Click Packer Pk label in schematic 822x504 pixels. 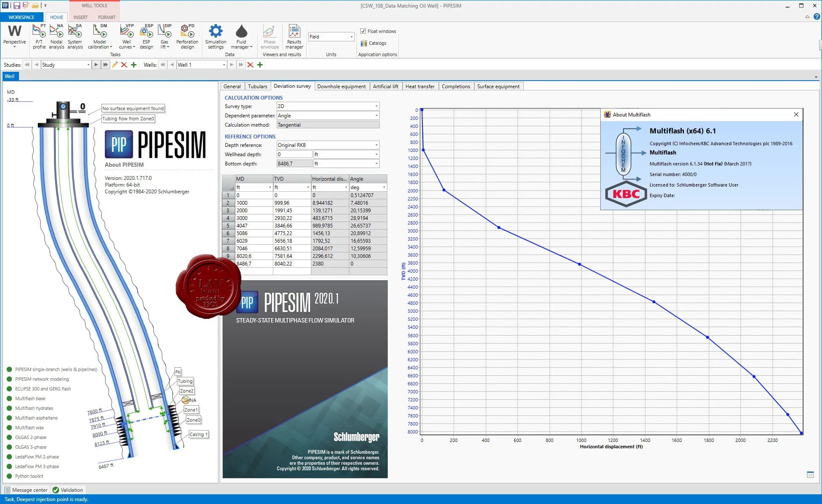[x=178, y=372]
